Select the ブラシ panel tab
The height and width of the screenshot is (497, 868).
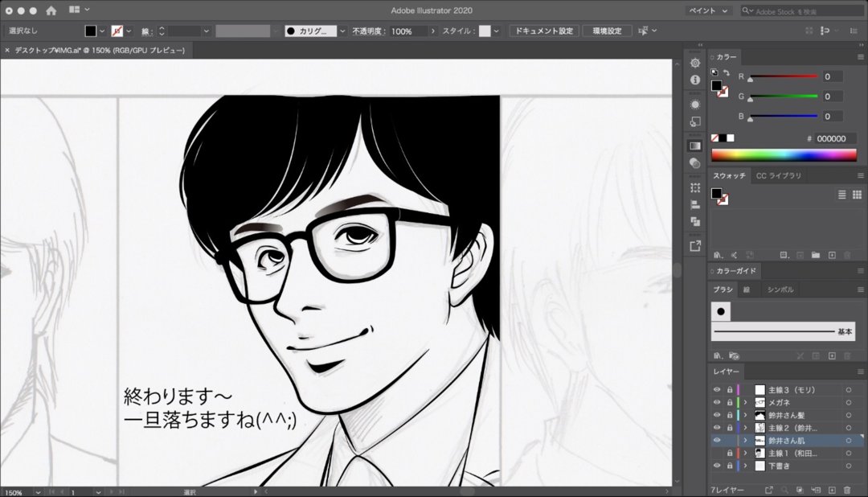coord(723,290)
